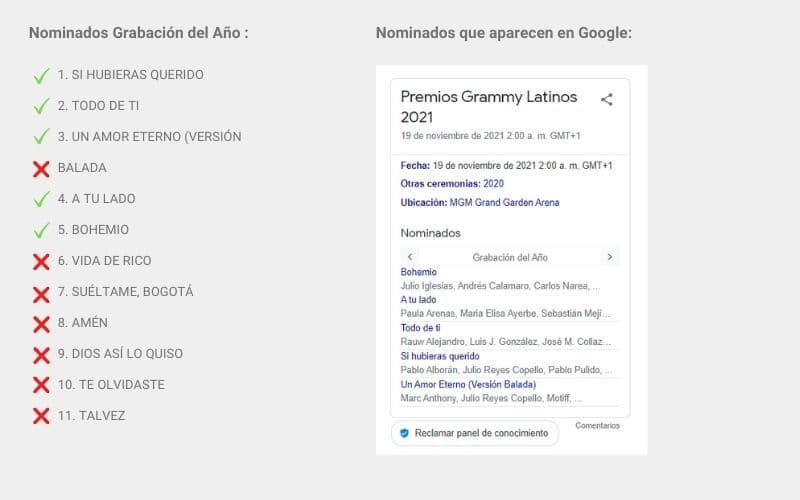The width and height of the screenshot is (800, 500).
Task: Click red X beside TALVEZ
Action: (41, 416)
